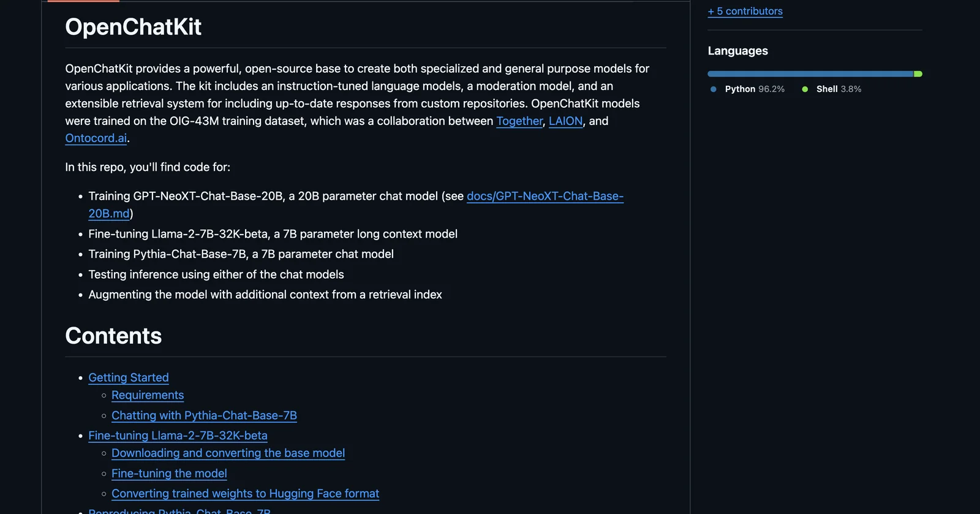The width and height of the screenshot is (980, 514).
Task: Open 'Downloading and converting the base model'
Action: (228, 453)
